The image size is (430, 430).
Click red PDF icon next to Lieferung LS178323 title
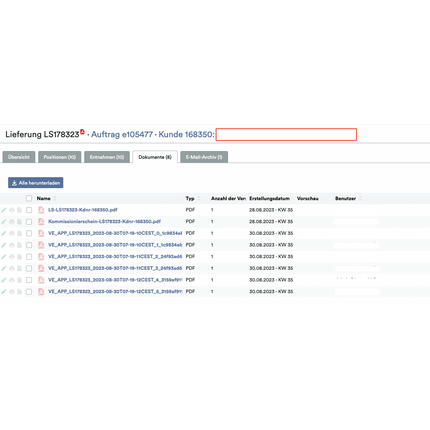82,132
